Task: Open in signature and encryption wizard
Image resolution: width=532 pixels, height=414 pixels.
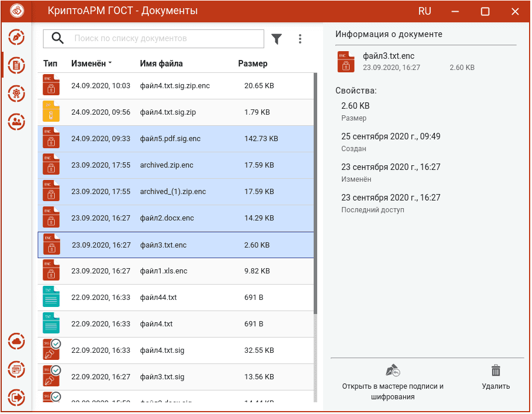Action: (x=393, y=382)
